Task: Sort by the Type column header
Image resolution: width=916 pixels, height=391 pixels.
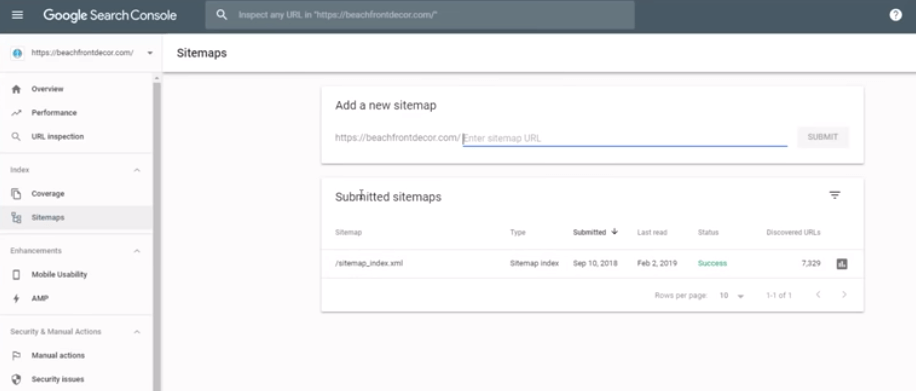Action: (x=518, y=232)
